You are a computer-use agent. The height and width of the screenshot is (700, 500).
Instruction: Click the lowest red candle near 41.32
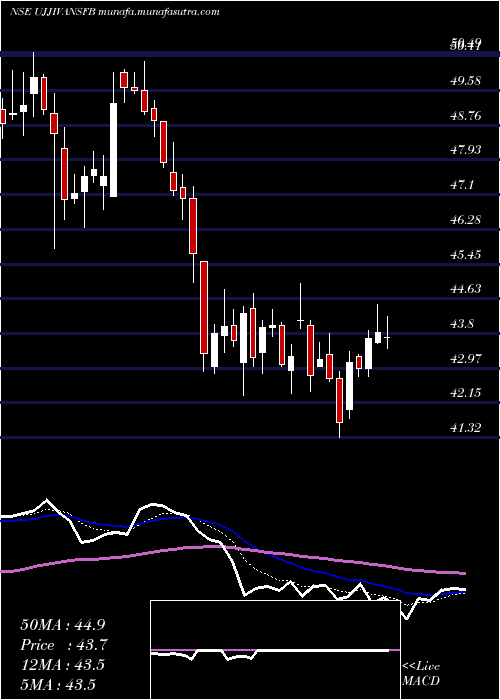(x=339, y=400)
